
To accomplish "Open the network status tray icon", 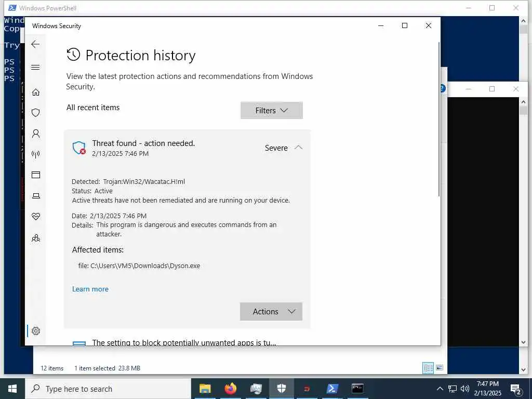I will pyautogui.click(x=453, y=389).
